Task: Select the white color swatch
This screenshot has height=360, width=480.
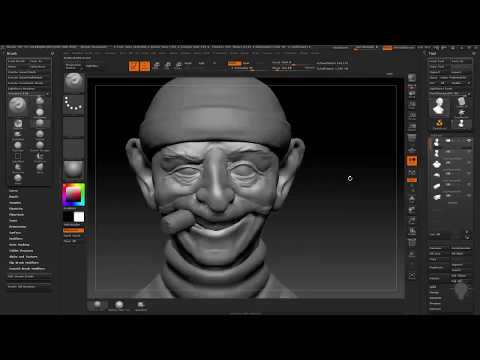Action: (79, 217)
